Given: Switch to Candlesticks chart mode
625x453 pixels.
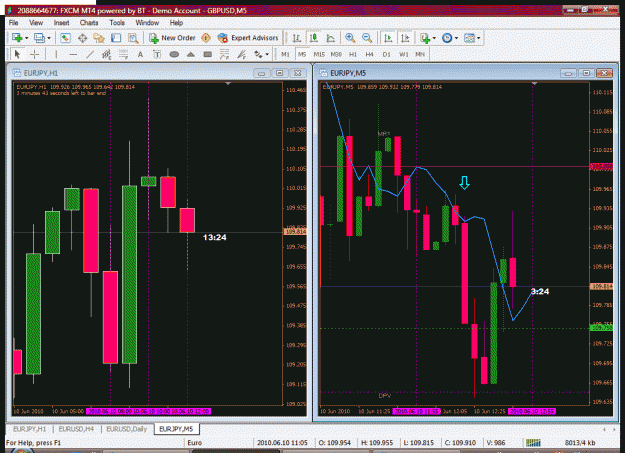Looking at the screenshot, I should [314, 38].
